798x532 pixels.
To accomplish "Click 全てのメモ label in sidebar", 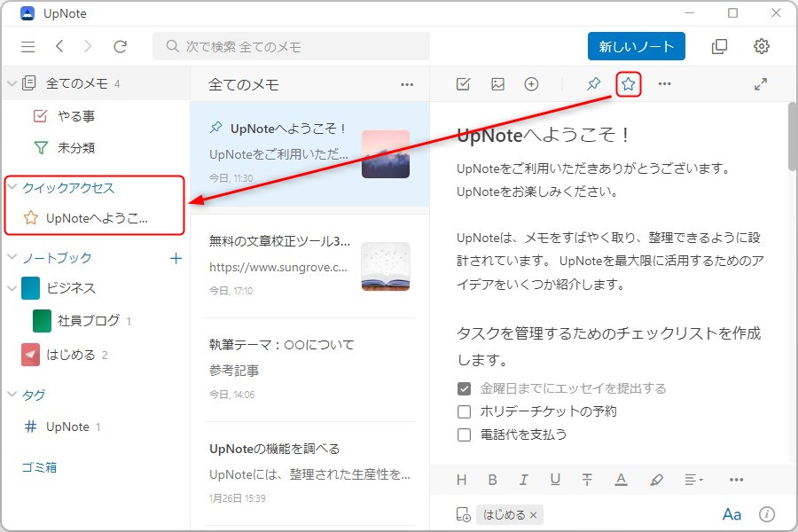I will (77, 83).
